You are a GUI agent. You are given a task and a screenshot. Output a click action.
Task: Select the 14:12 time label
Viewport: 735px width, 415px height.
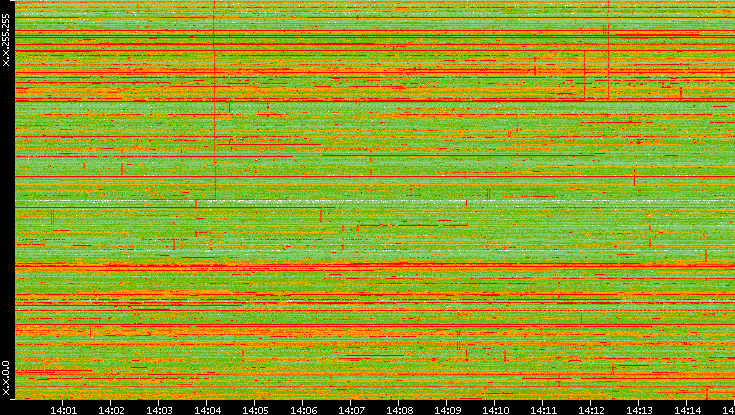(x=591, y=410)
